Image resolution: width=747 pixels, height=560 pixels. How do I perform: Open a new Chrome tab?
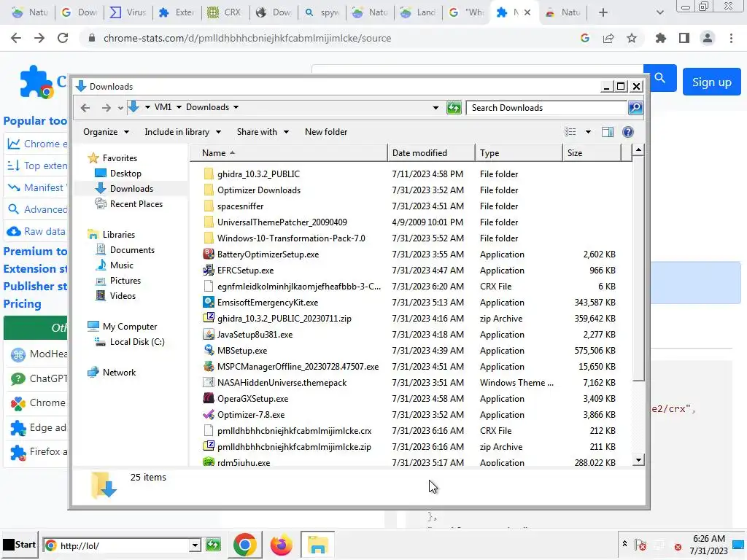point(603,12)
